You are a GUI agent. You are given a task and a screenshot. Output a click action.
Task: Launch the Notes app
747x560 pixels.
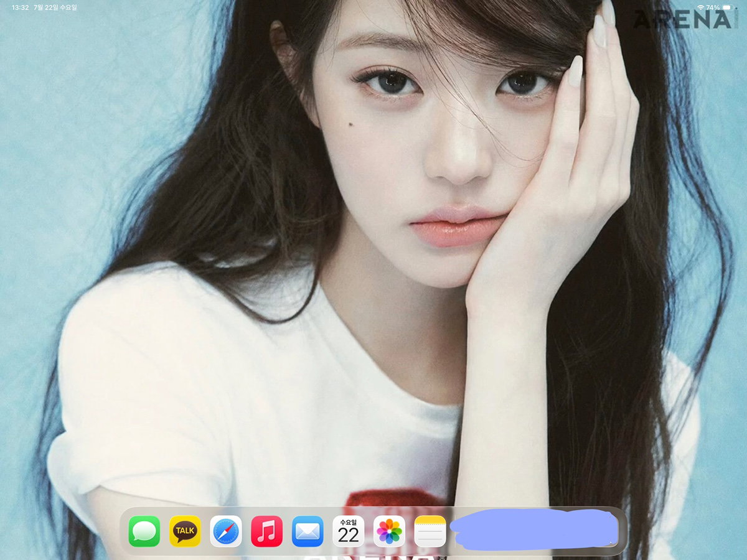tap(430, 531)
